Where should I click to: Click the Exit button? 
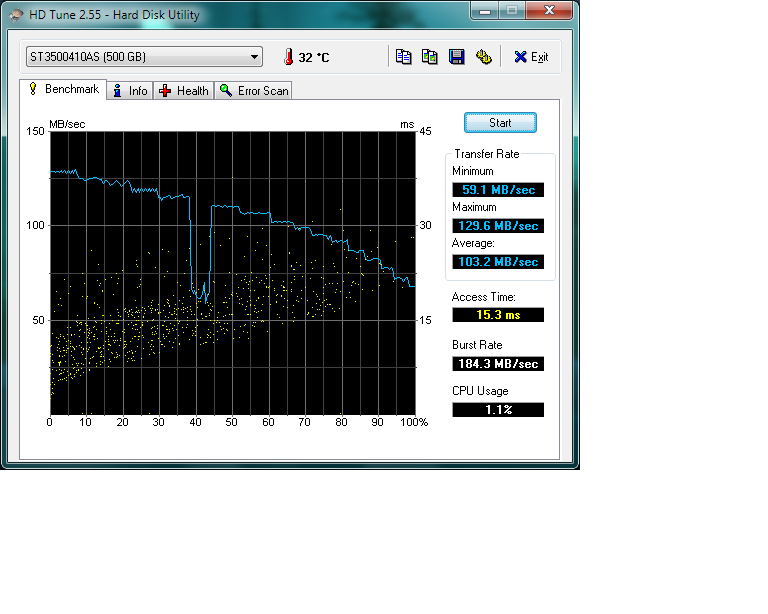pyautogui.click(x=531, y=57)
